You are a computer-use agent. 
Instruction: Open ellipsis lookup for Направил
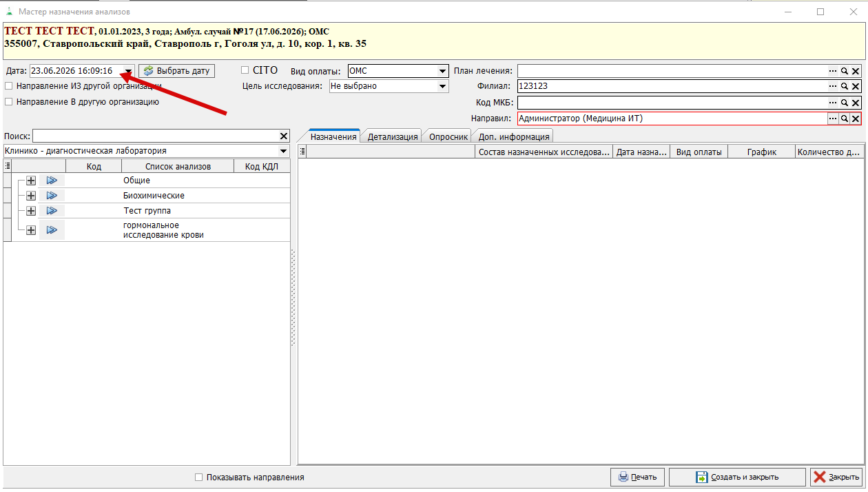833,119
